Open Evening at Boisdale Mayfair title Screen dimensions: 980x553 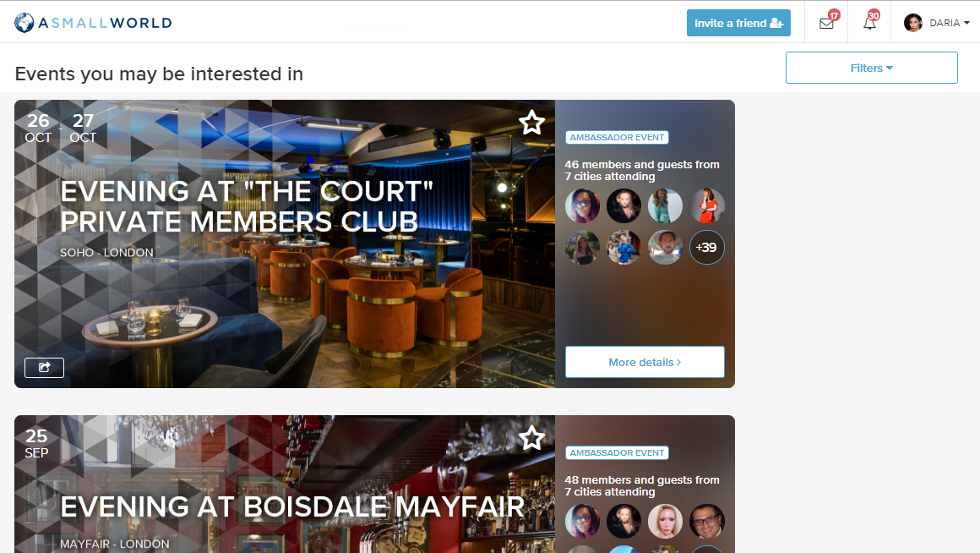coord(291,506)
